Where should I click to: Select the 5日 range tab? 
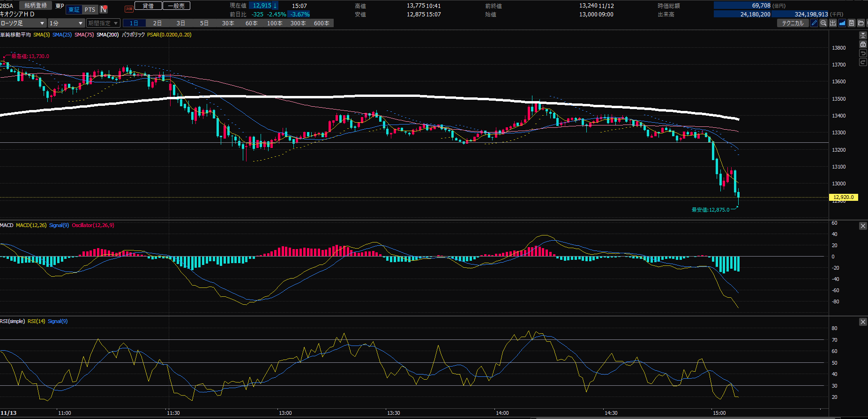(x=204, y=23)
